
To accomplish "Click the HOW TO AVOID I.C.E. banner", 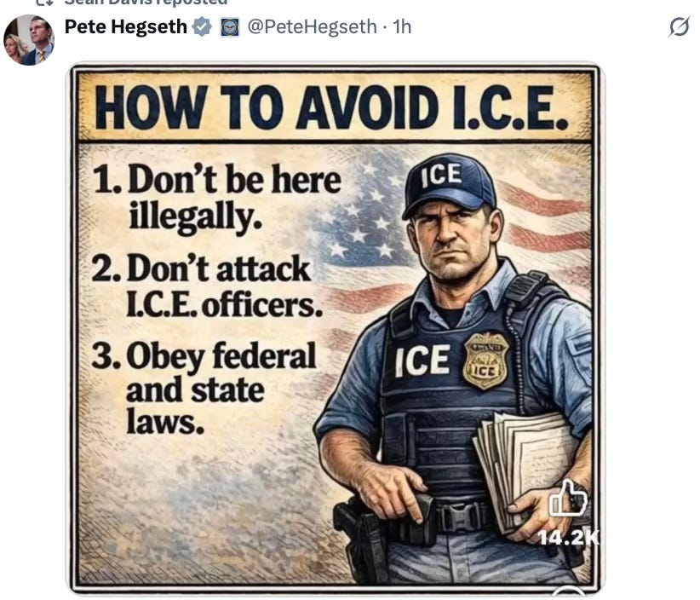I will (332, 107).
